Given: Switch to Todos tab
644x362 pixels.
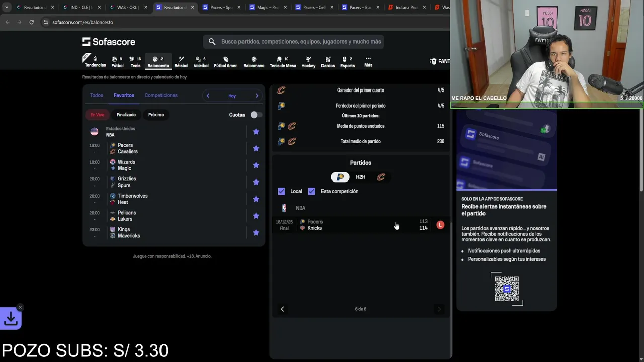Looking at the screenshot, I should coord(96,95).
